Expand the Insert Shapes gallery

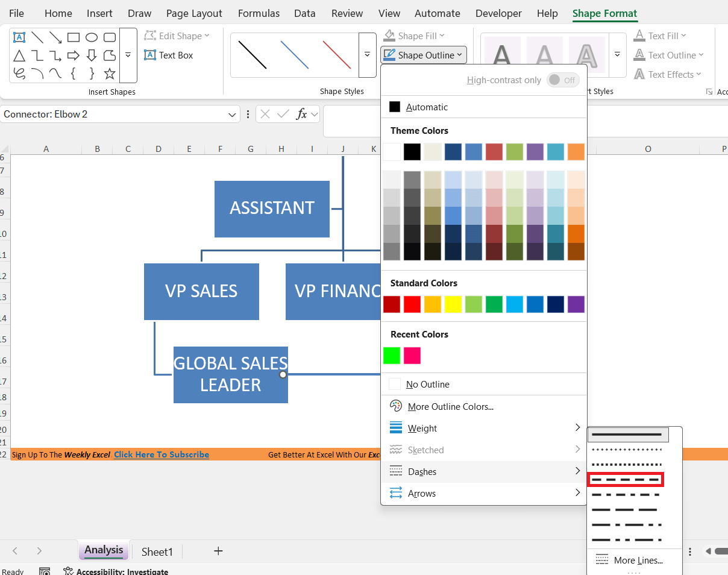(x=128, y=55)
